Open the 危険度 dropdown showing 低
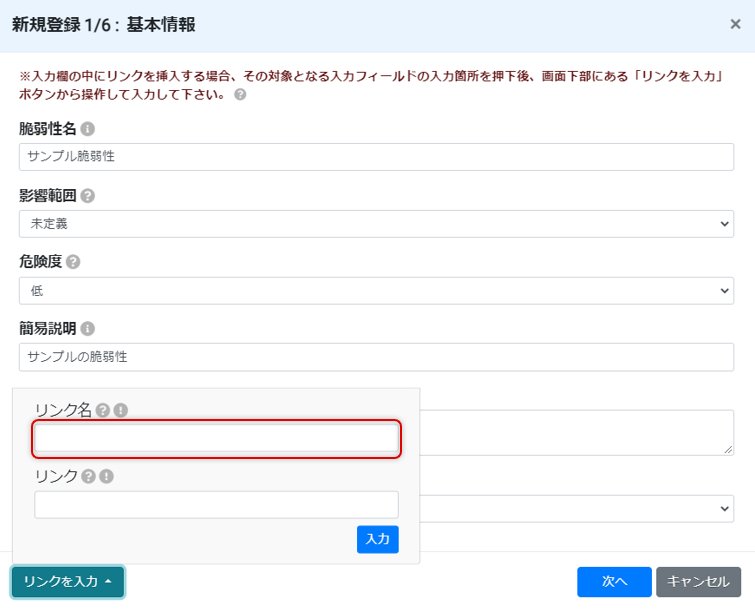 [x=377, y=291]
